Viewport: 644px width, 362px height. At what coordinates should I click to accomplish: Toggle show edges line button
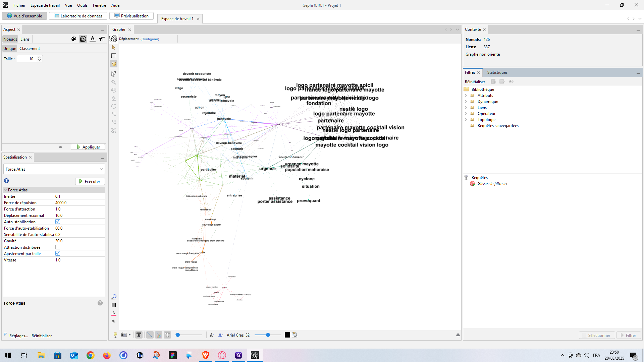pyautogui.click(x=150, y=335)
